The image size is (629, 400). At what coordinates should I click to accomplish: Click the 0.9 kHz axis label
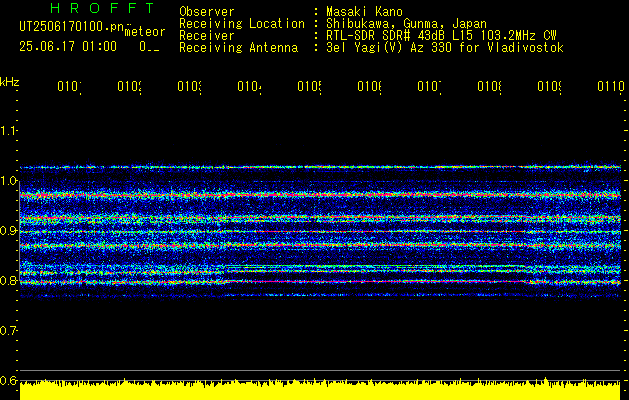click(9, 231)
